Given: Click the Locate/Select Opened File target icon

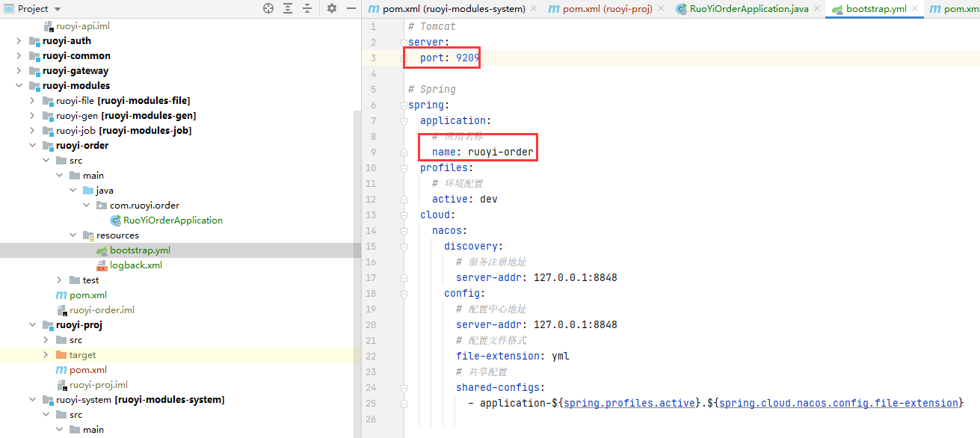Looking at the screenshot, I should pos(268,8).
